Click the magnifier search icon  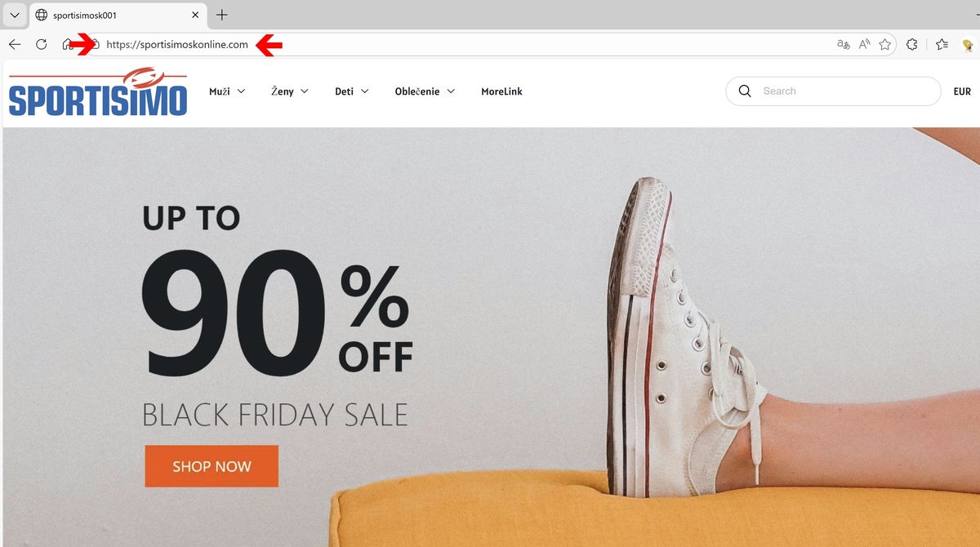pos(744,91)
